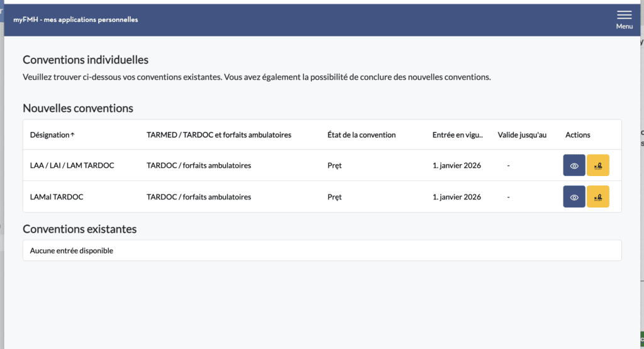
Task: Click the Prêt status of LAA / LAI / LAM
Action: tap(335, 165)
